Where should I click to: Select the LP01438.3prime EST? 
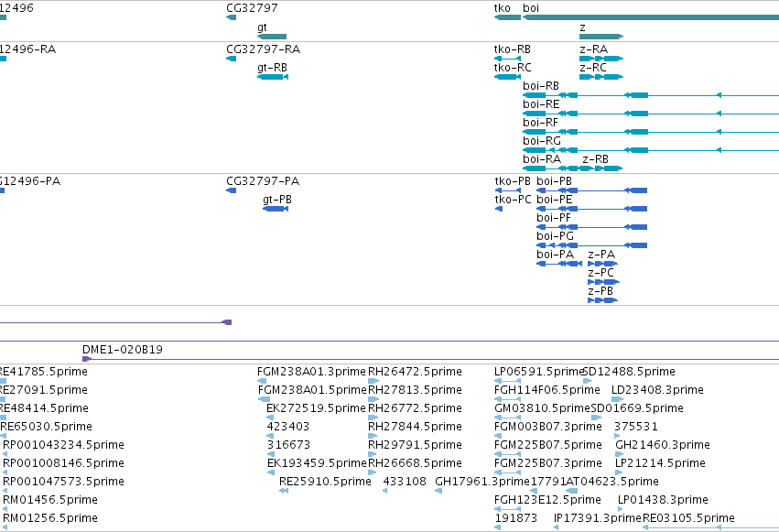tap(621, 509)
